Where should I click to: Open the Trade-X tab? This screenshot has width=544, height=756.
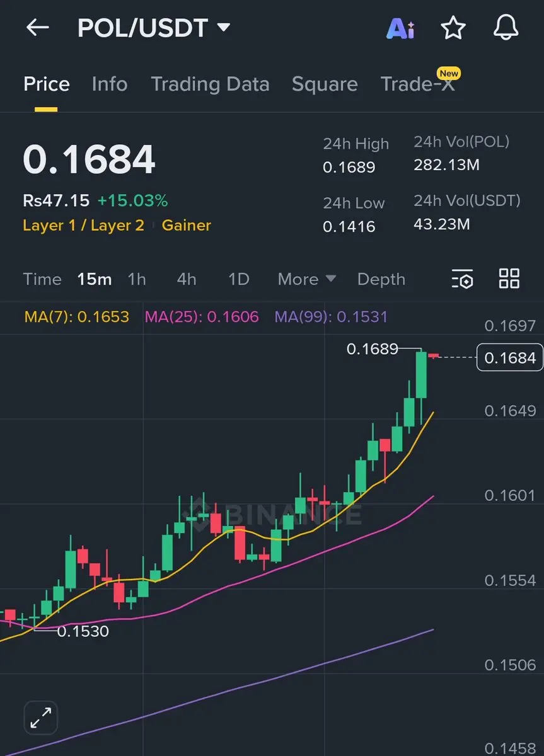pos(417,84)
